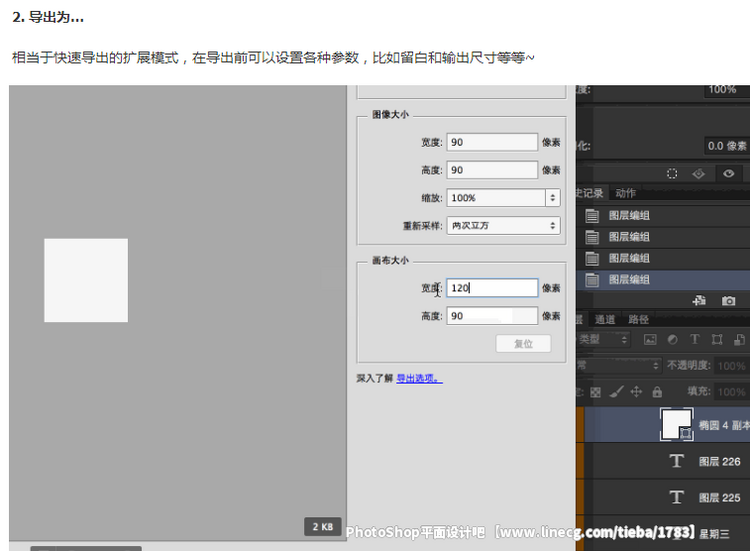Switch to the 路径 tab

coord(639,320)
